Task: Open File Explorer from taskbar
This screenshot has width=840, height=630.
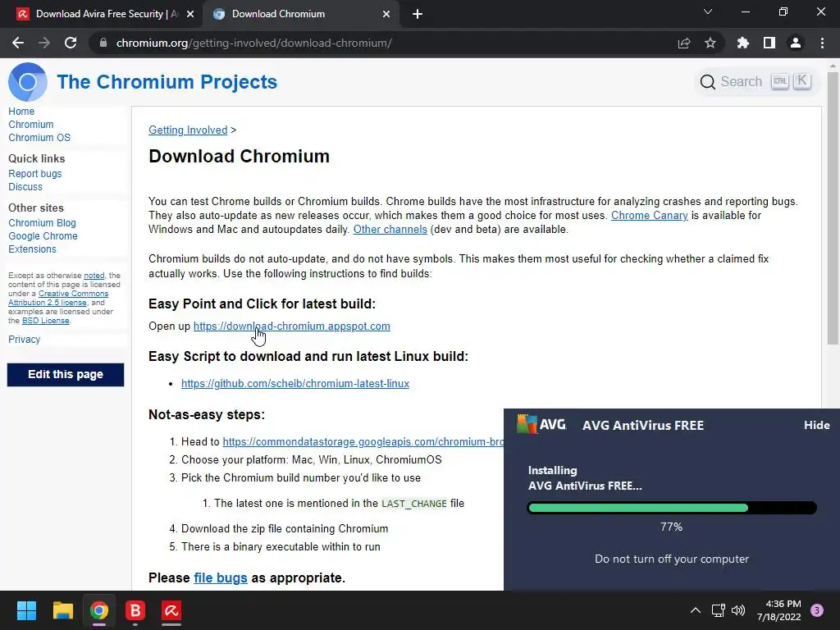Action: [x=62, y=610]
